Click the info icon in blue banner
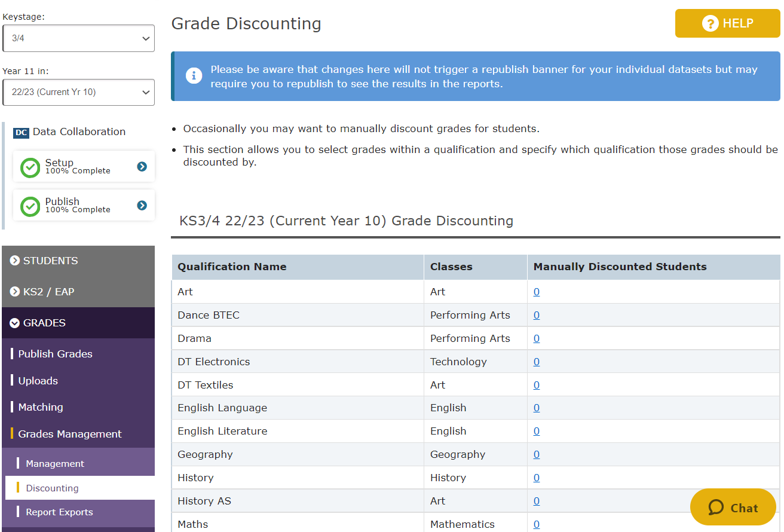 (x=194, y=76)
